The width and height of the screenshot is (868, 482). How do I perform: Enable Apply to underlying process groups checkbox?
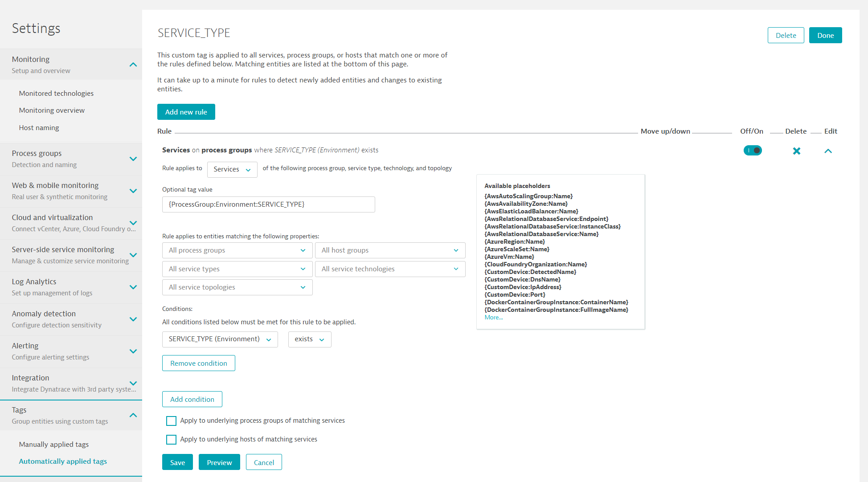tap(172, 420)
